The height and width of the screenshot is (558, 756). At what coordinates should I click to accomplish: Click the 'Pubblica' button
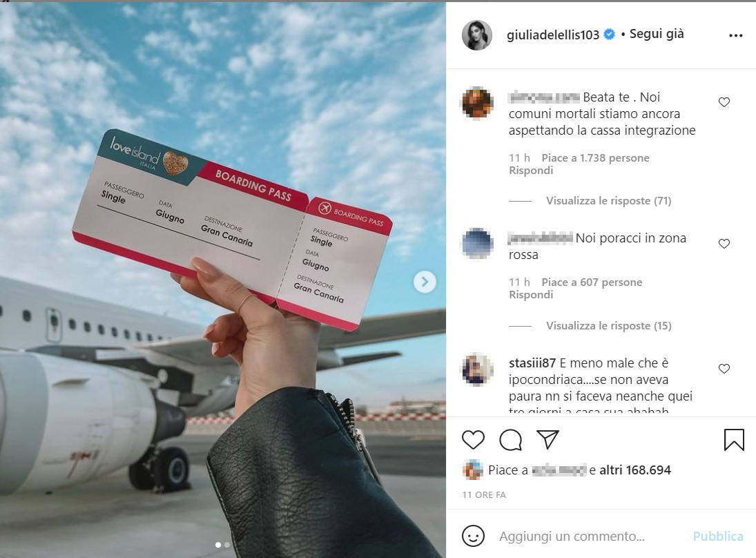pos(718,537)
